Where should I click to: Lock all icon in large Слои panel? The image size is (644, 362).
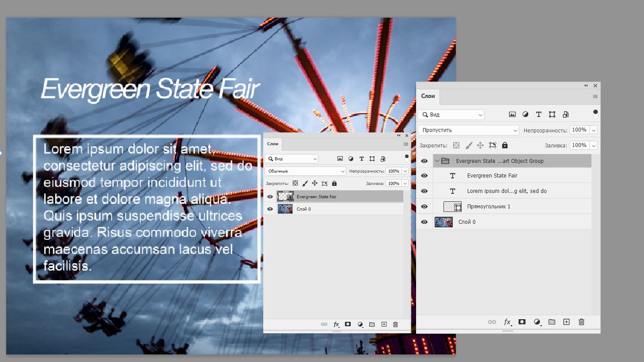click(x=505, y=145)
